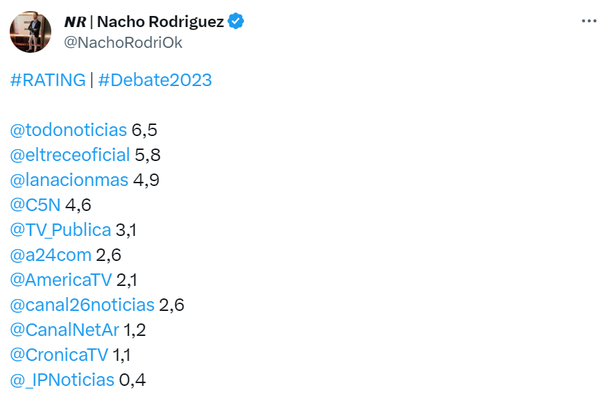Go to the @CronicaTV profile
Viewport: 610px width, 406px height.
[x=59, y=354]
